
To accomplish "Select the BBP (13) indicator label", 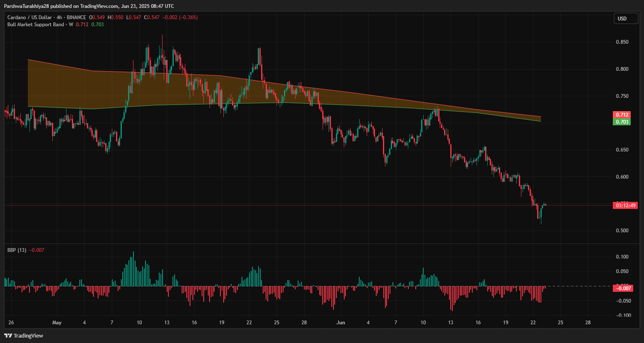I will pyautogui.click(x=17, y=250).
